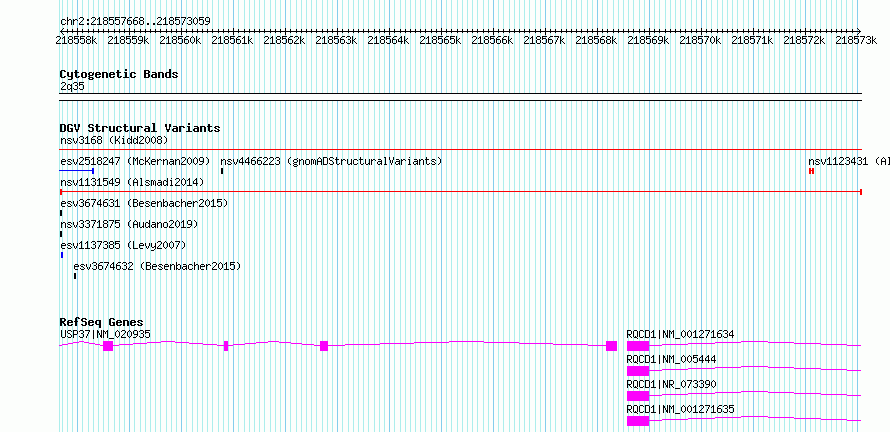Open the esv1137385 (Levy2007) variant
The image size is (890, 432).
click(x=123, y=245)
